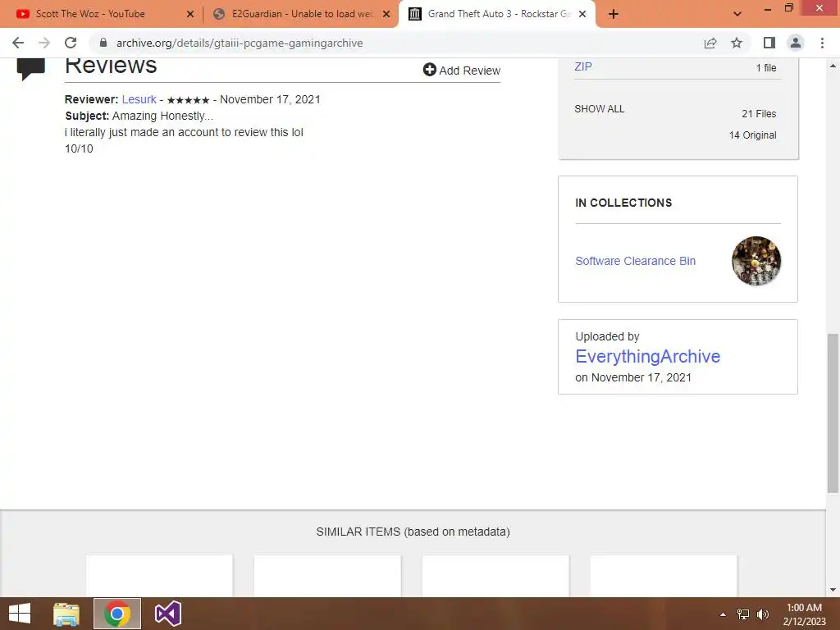840x630 pixels.
Task: Open File Explorer from taskbar
Action: click(x=66, y=614)
